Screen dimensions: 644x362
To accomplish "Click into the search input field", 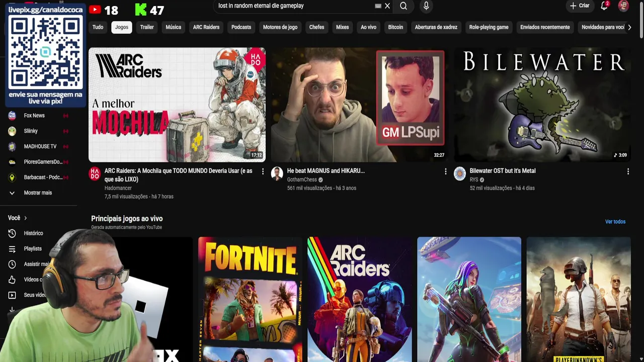I will [294, 6].
